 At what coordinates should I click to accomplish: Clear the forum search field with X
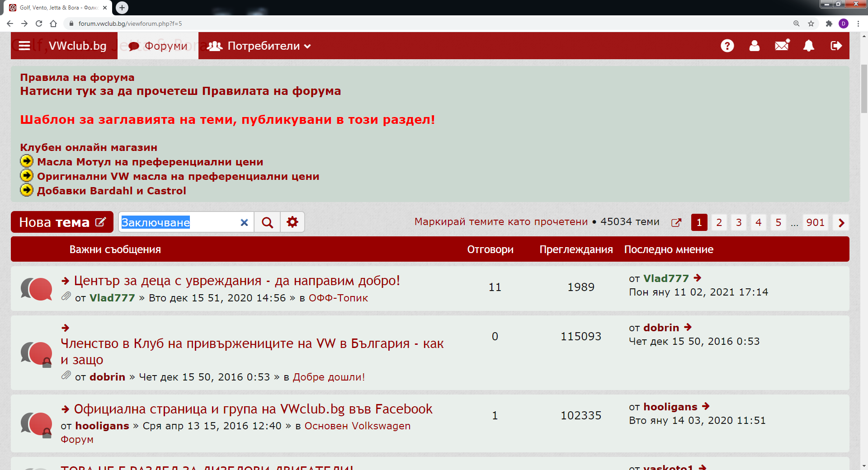tap(244, 222)
